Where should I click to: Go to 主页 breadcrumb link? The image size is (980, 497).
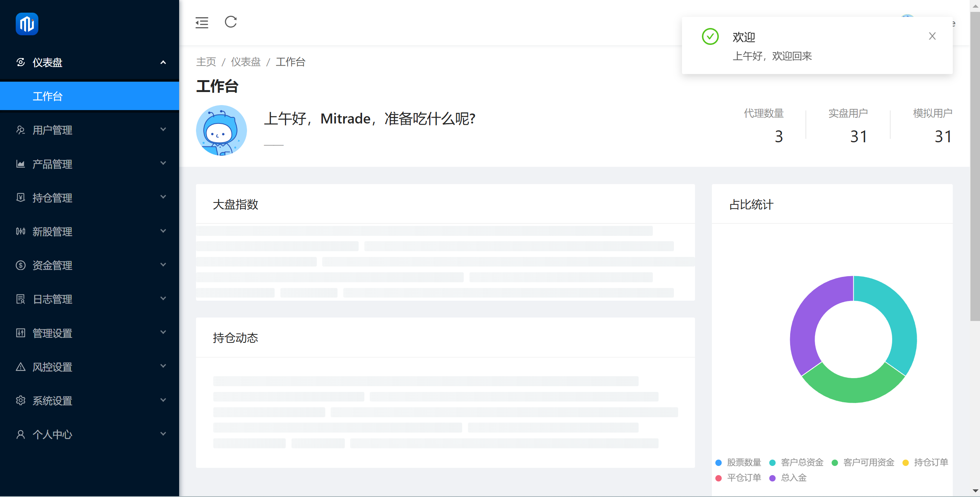(x=206, y=62)
